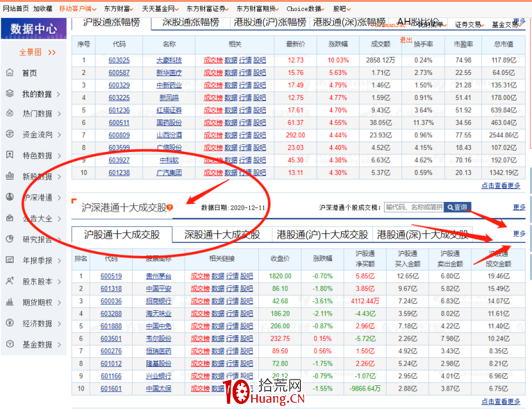
Task: Expand the 年报季报 sidebar submenu arrow
Action: [x=60, y=261]
